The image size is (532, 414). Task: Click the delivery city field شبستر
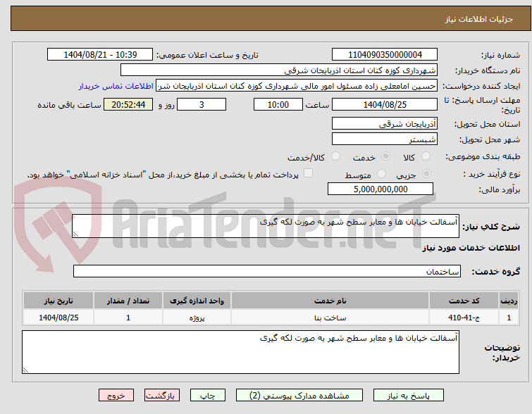[x=385, y=139]
